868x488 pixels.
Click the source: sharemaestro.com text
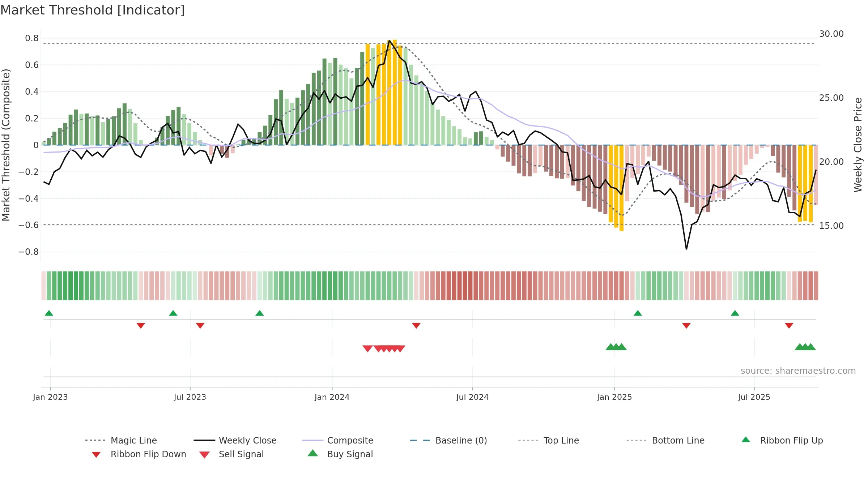point(798,371)
